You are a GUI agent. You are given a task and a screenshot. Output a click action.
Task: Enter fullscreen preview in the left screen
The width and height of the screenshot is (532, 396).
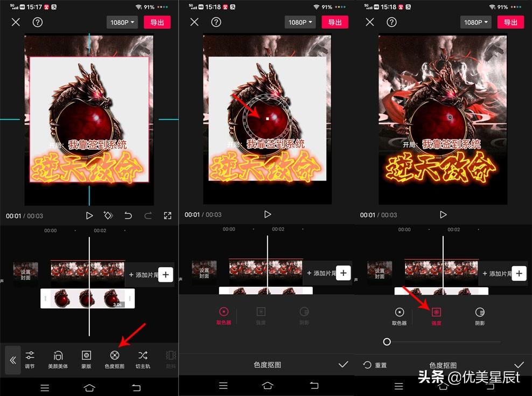(167, 216)
